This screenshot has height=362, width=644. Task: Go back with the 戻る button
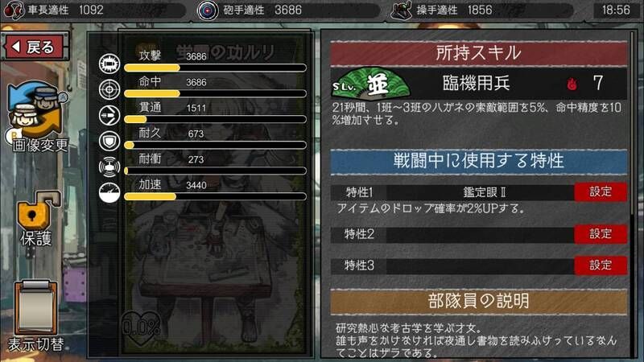35,47
